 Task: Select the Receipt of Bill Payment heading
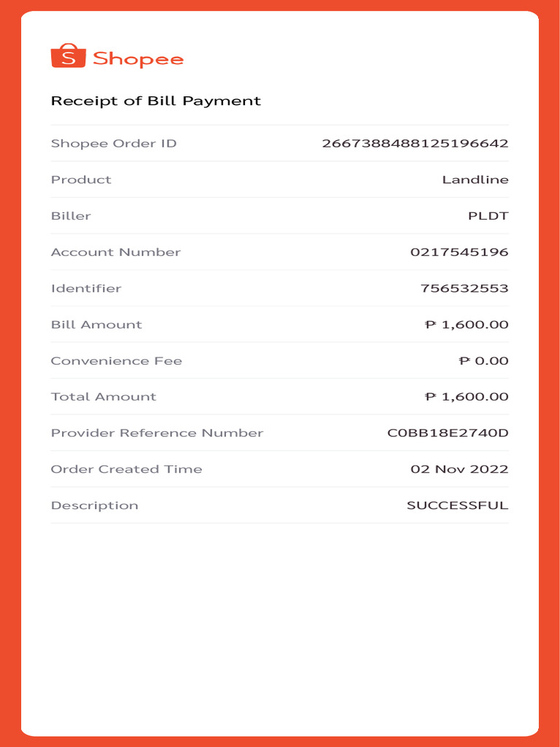coord(156,101)
